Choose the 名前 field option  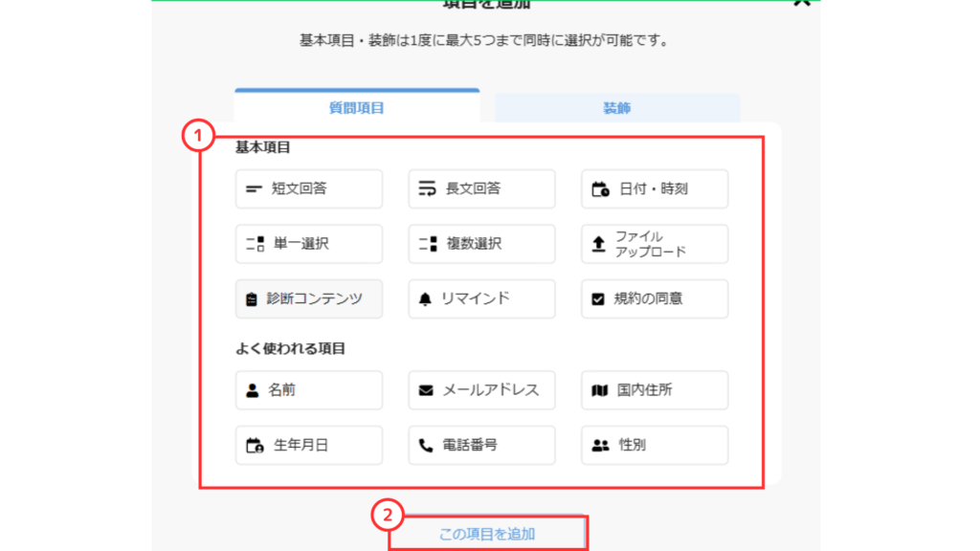coord(309,390)
